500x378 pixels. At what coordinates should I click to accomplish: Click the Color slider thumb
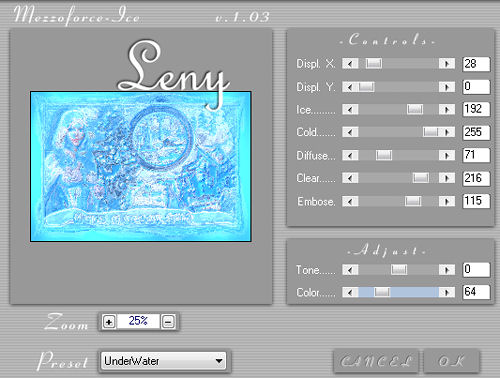[382, 292]
